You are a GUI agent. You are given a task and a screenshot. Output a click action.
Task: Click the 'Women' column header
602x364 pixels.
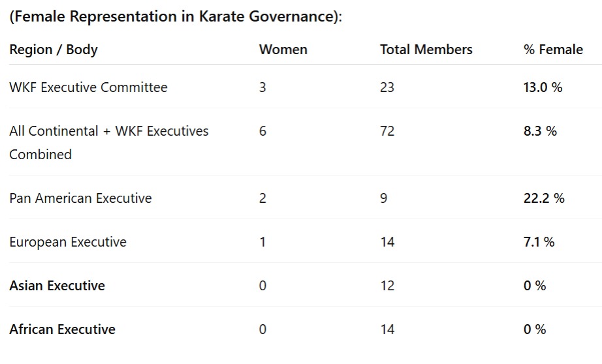(283, 50)
